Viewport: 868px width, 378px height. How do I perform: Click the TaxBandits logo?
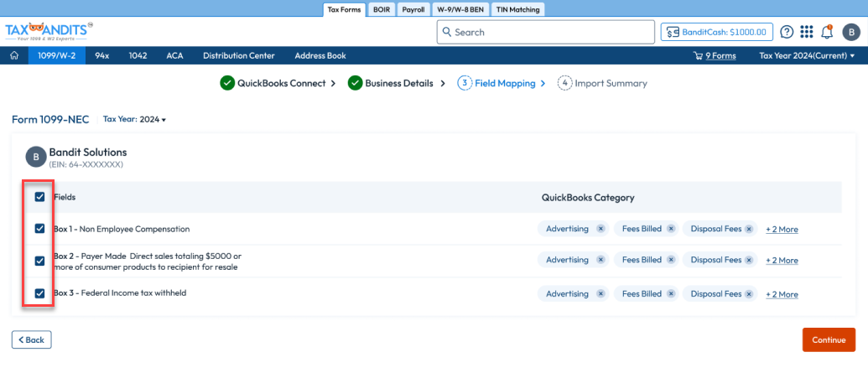click(49, 32)
